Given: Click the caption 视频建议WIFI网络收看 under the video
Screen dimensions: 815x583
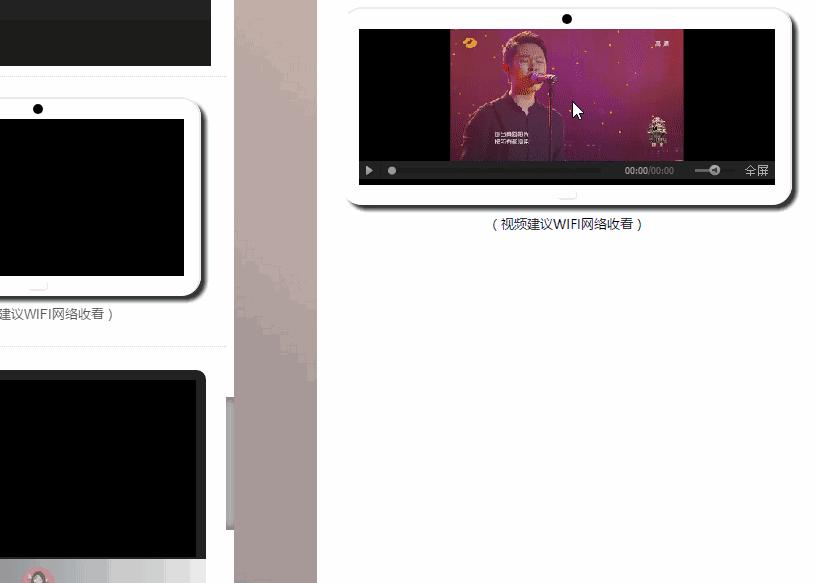Looking at the screenshot, I should pos(567,224).
